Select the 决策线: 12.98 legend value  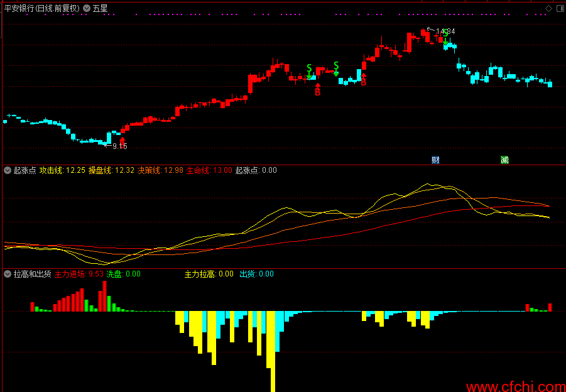[160, 171]
